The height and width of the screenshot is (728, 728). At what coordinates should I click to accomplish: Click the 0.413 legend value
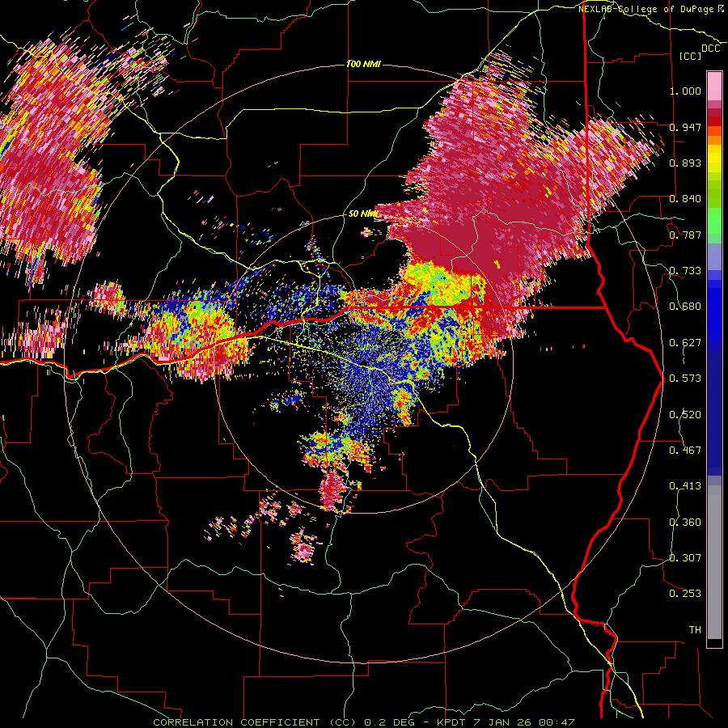(x=685, y=486)
